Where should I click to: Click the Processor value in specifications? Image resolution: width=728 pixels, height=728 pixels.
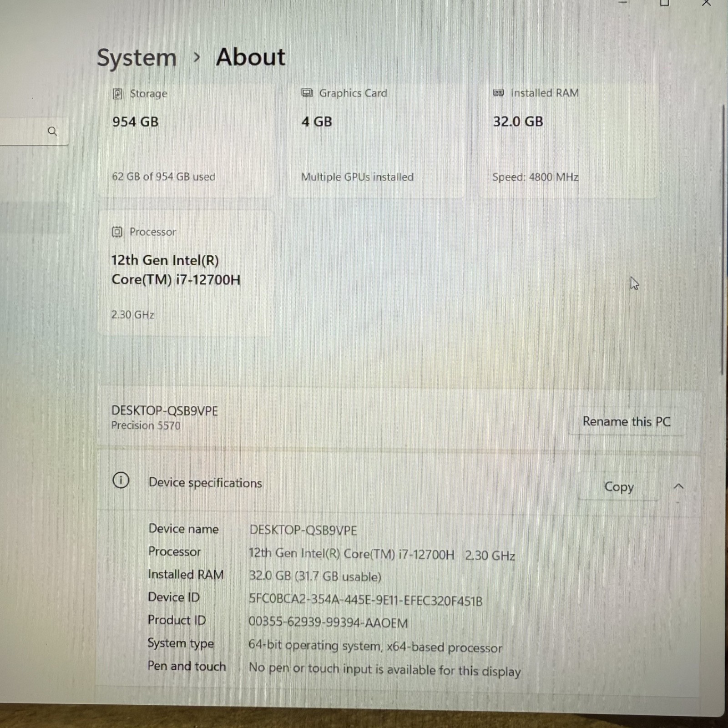[382, 555]
